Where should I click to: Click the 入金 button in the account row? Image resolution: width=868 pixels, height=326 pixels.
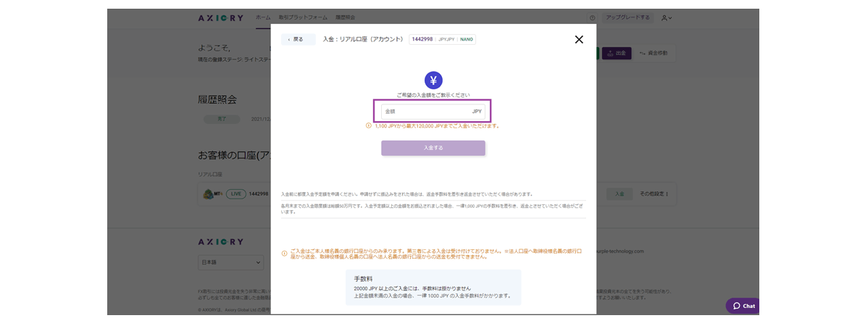(x=619, y=193)
